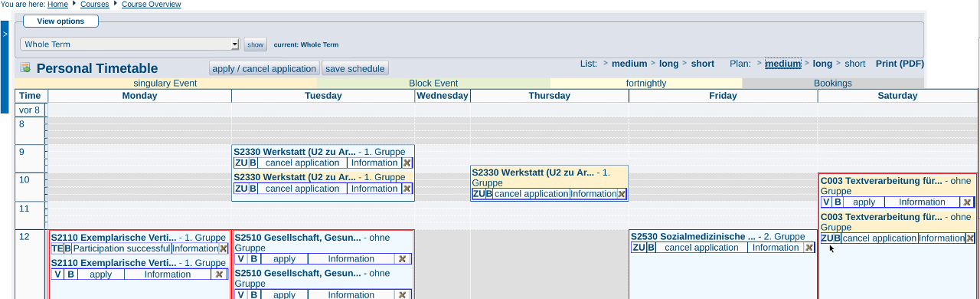Click TE status marker on S2110
Image resolution: width=980 pixels, height=299 pixels.
57,248
